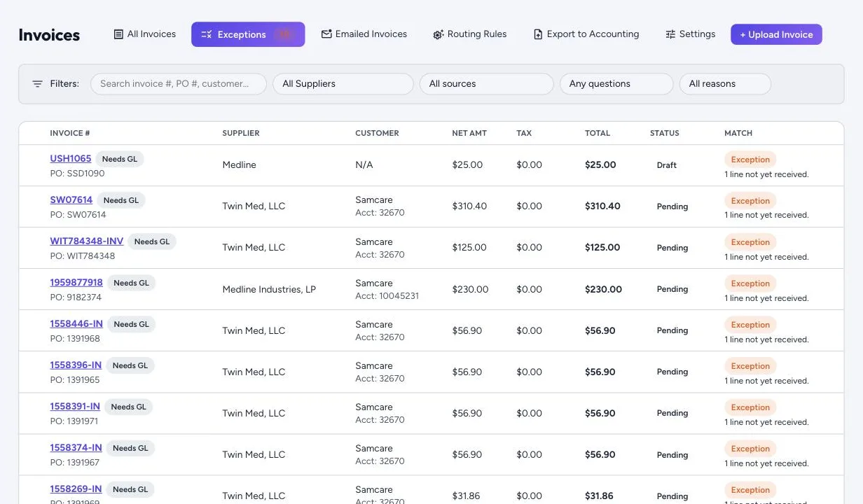The width and height of the screenshot is (863, 504).
Task: Click PO: 9182374 text
Action: click(x=76, y=297)
